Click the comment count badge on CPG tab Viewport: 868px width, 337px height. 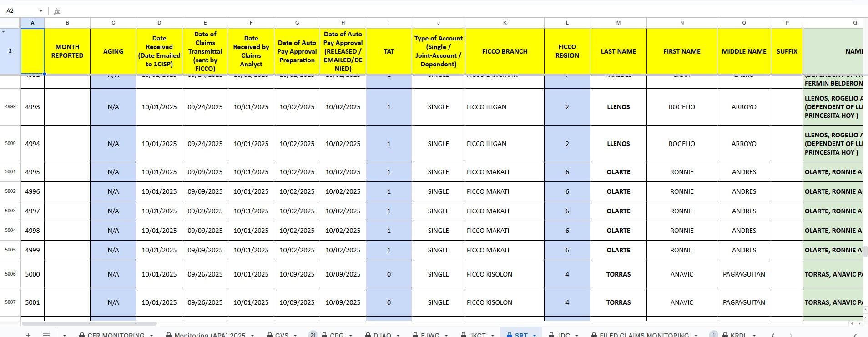[x=313, y=335]
